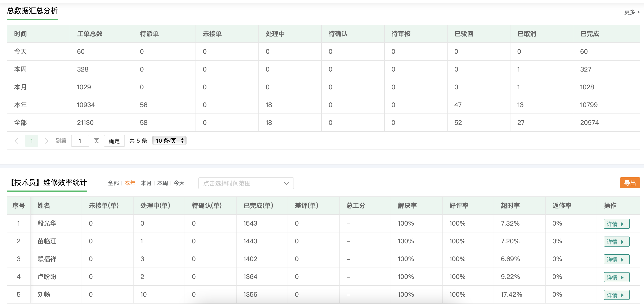Click the 超时率 column header
This screenshot has height=304, width=644.
[x=510, y=206]
